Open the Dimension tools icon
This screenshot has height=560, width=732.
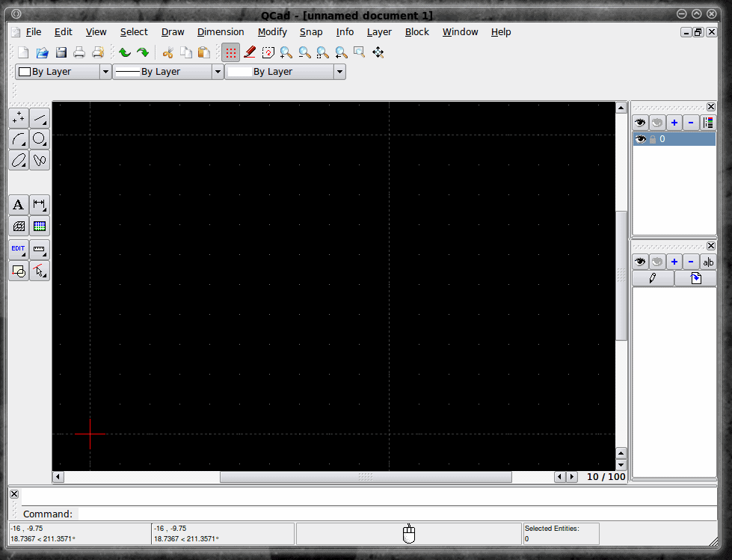(40, 205)
